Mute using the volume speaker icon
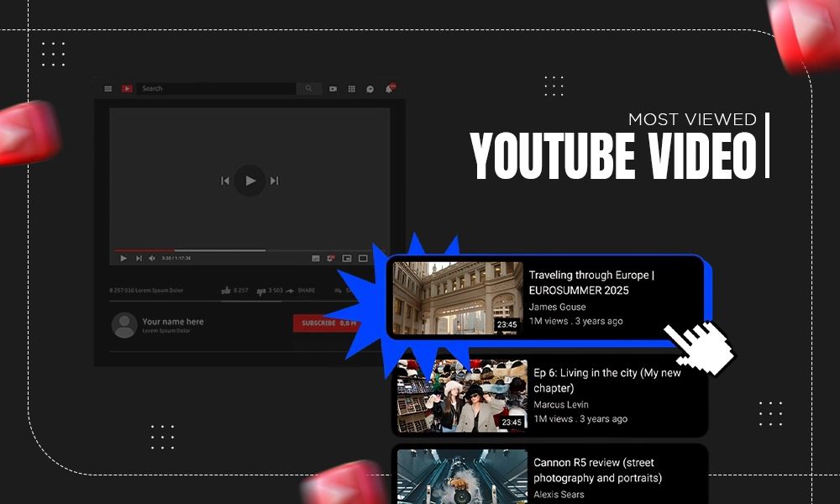Image resolution: width=840 pixels, height=504 pixels. click(x=152, y=258)
